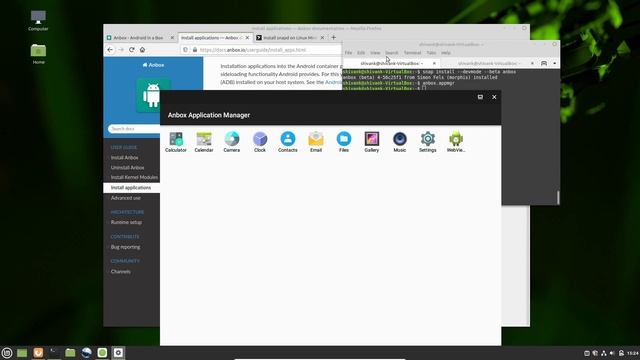Open 'Install Anbox' docs page
The image size is (640, 360).
coord(124,158)
